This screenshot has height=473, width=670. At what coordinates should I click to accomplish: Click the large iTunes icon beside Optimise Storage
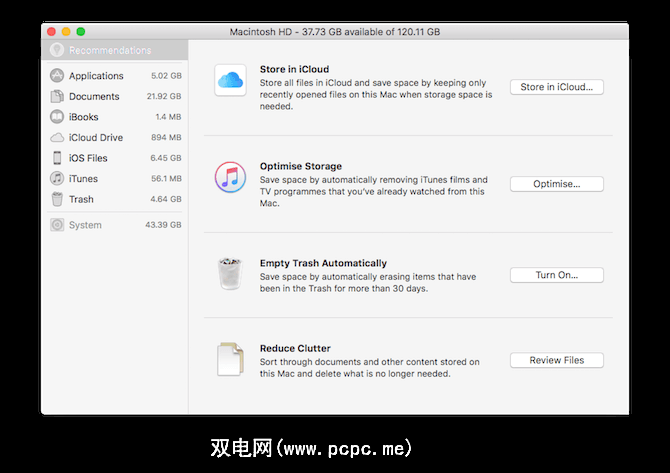(230, 177)
